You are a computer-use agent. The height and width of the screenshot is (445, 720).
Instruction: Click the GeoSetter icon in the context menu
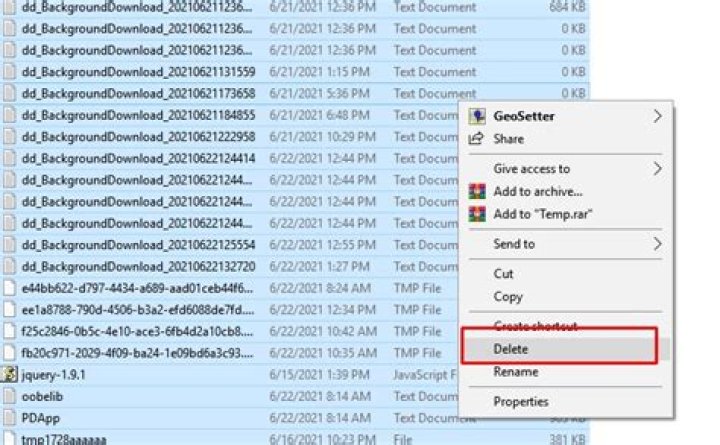coord(477,116)
